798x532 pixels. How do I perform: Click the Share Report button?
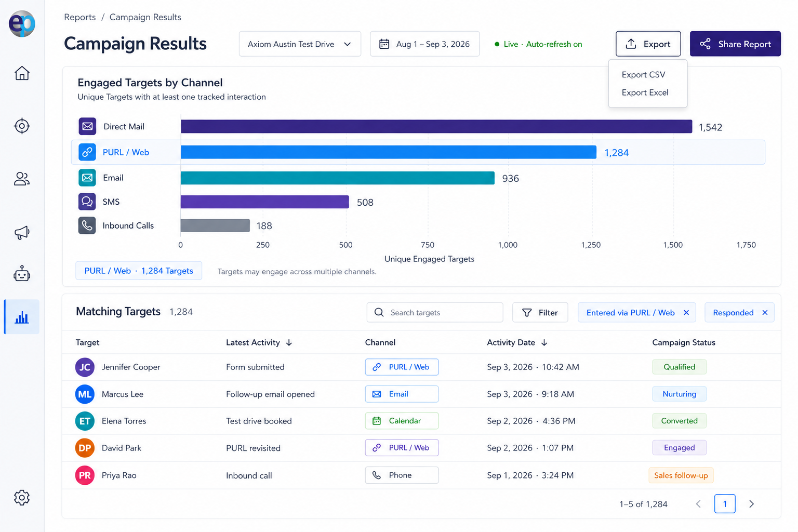pyautogui.click(x=735, y=44)
